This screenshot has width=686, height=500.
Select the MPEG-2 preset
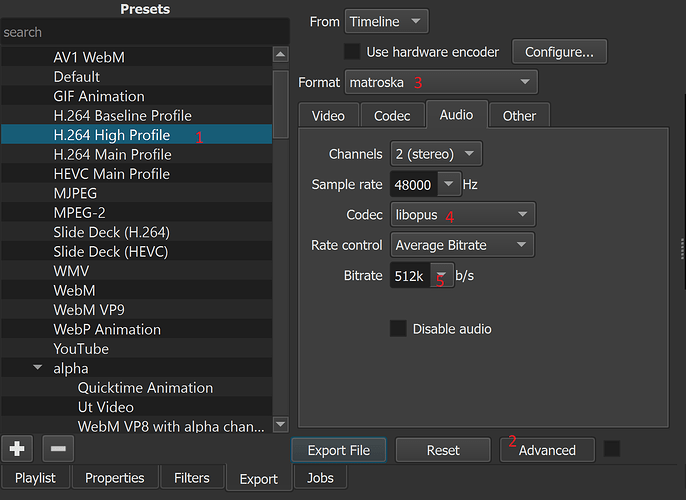(x=136, y=212)
